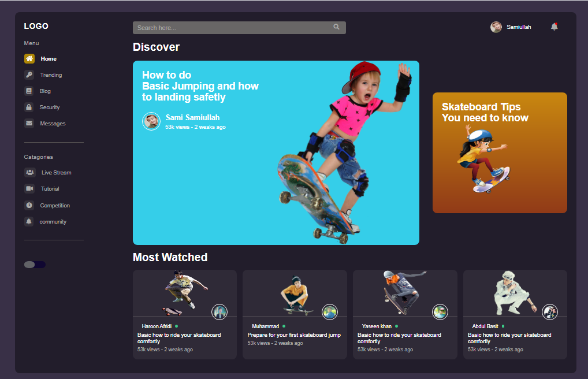Open the community category

[53, 222]
